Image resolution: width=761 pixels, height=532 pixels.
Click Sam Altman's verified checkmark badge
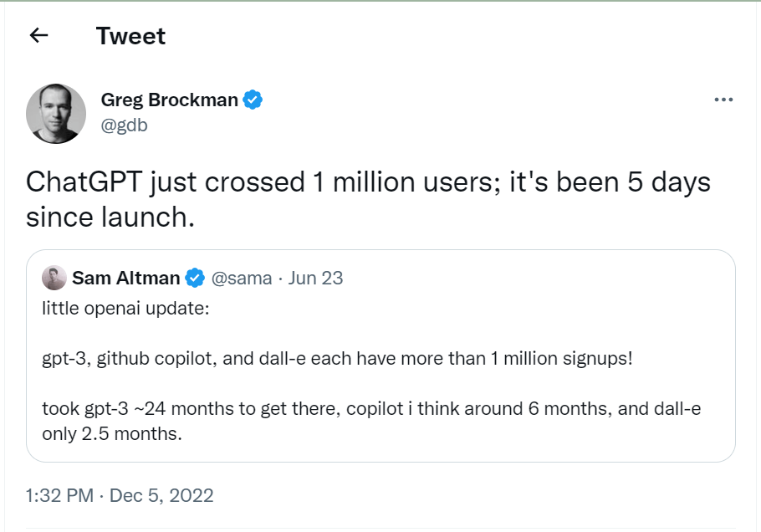[195, 279]
